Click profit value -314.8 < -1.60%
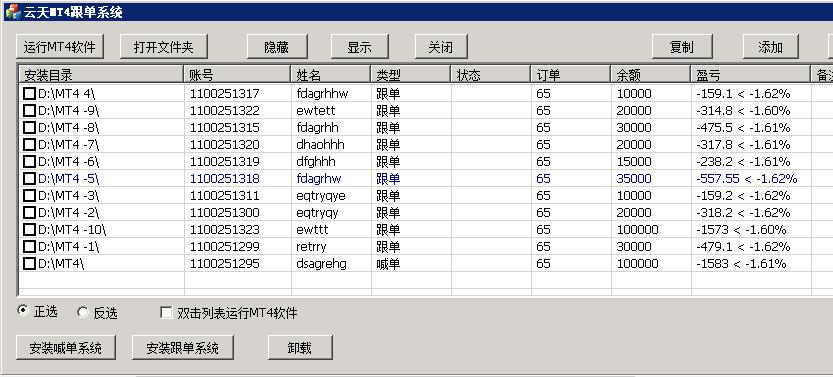The image size is (833, 377). (743, 111)
